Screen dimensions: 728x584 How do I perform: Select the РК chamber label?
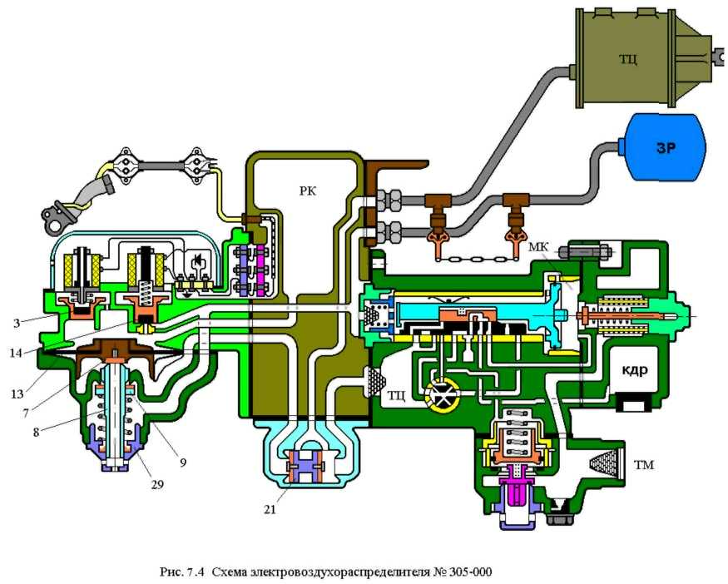coord(308,191)
